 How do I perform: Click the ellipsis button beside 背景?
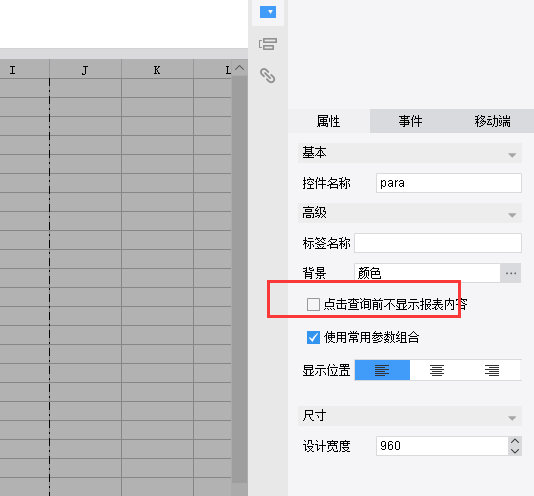[x=511, y=273]
